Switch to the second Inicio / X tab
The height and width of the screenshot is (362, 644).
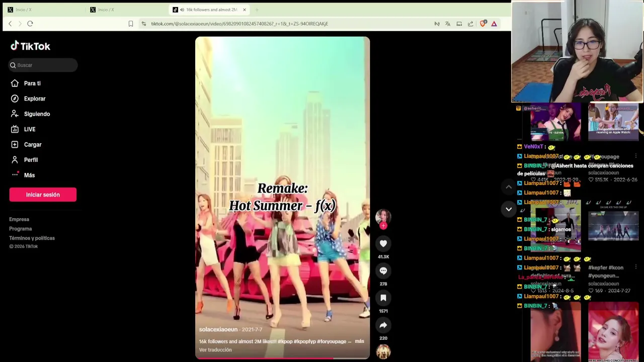pos(127,10)
